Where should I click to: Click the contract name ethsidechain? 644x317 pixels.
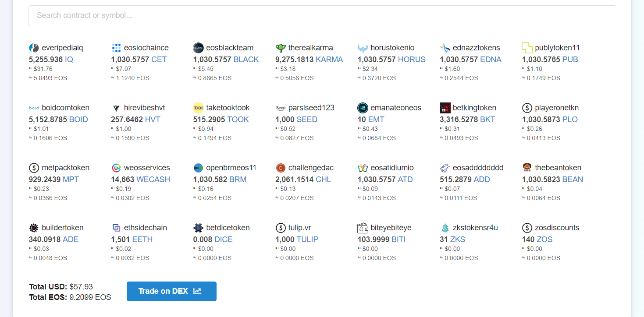[x=146, y=228]
